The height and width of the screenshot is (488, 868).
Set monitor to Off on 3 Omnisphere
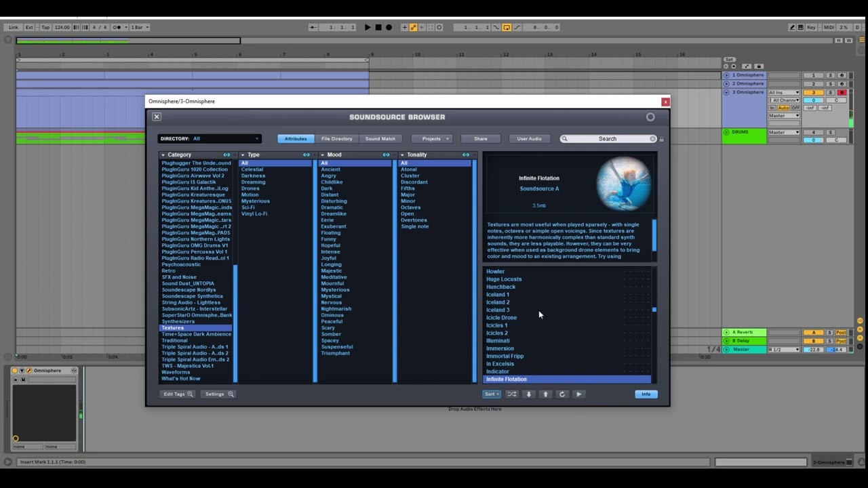795,108
